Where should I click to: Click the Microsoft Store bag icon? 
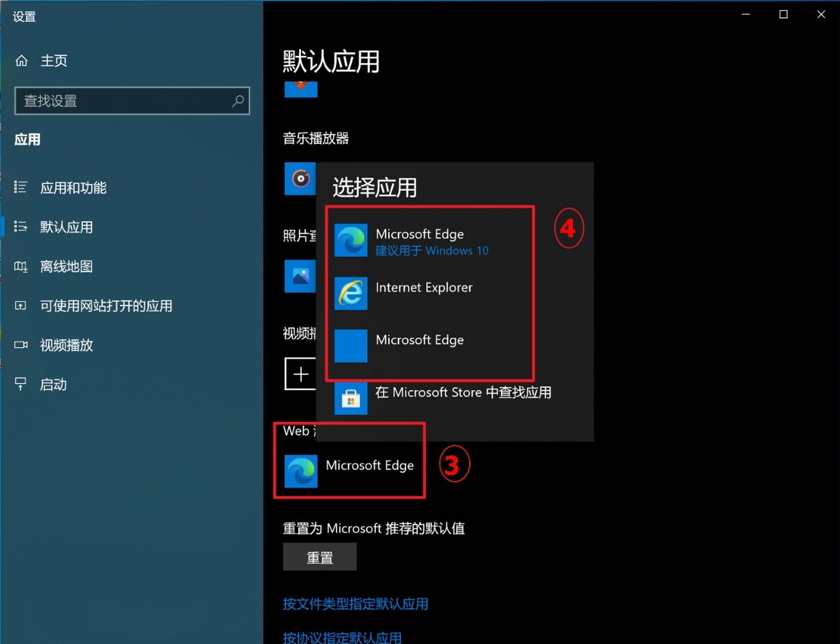(351, 399)
